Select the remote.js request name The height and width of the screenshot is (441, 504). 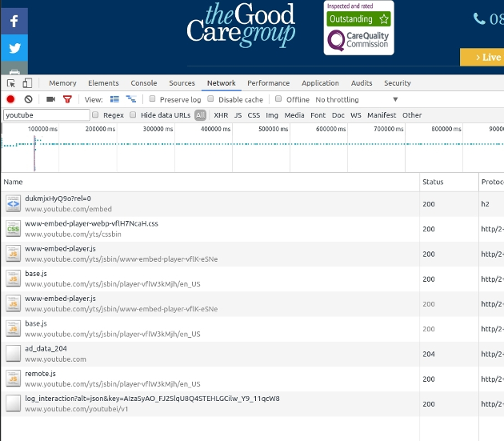pyautogui.click(x=41, y=374)
